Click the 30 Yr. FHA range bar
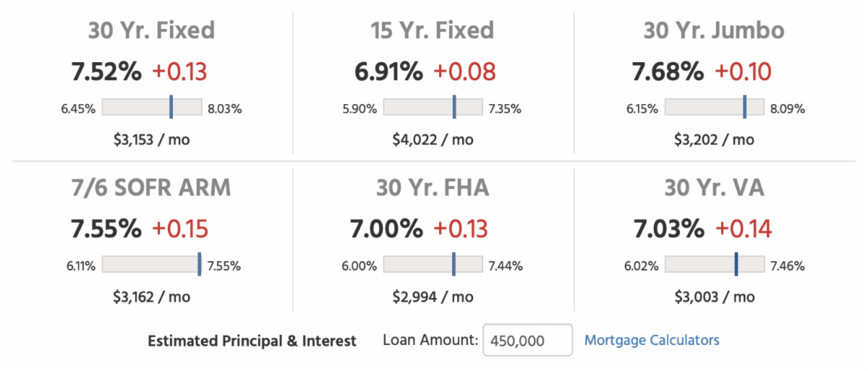The height and width of the screenshot is (371, 868). tap(433, 265)
